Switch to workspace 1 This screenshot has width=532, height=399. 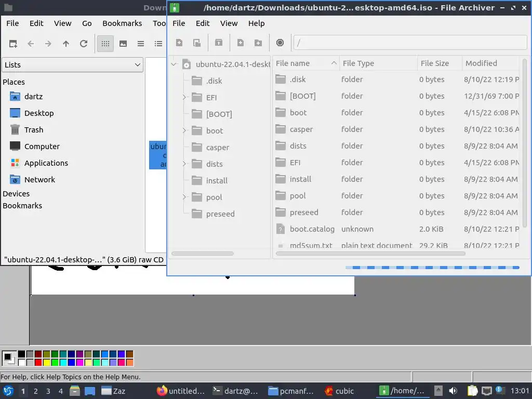(x=23, y=391)
